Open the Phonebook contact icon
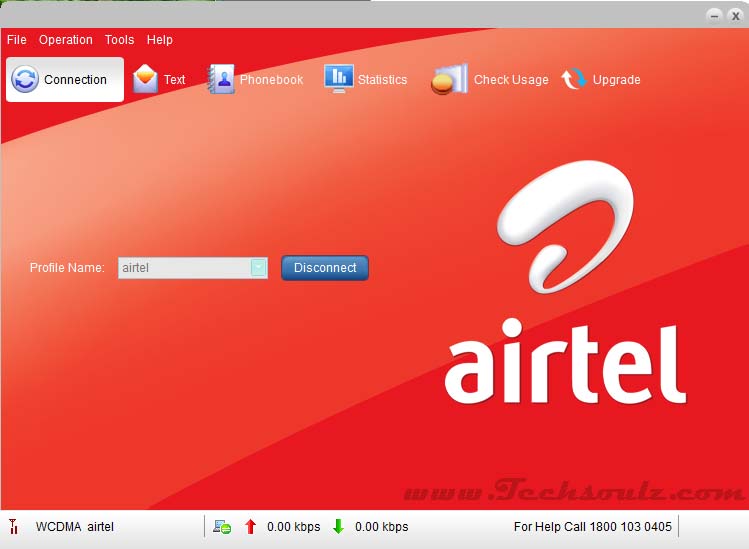This screenshot has width=749, height=549. pyautogui.click(x=221, y=79)
